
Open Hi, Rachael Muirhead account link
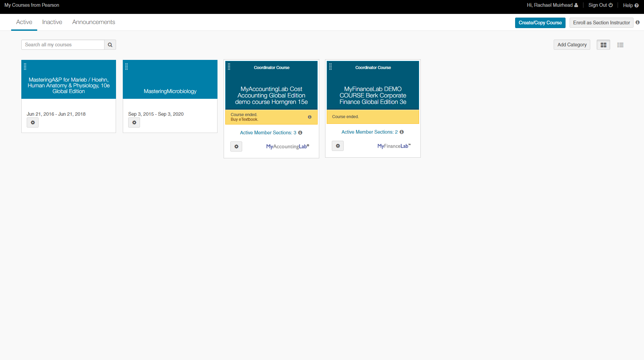552,5
